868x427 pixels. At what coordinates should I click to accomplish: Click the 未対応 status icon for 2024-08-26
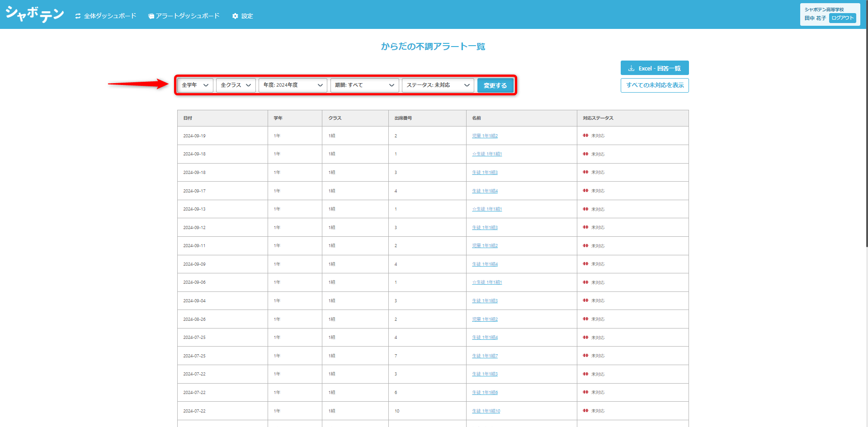point(585,319)
